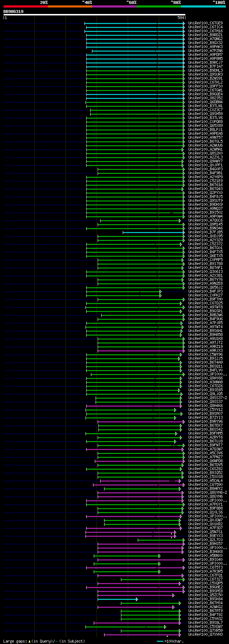This screenshot has width=229, height=644.
Task: Select the UniRef100_C6T590 label
Action: coord(205,484)
